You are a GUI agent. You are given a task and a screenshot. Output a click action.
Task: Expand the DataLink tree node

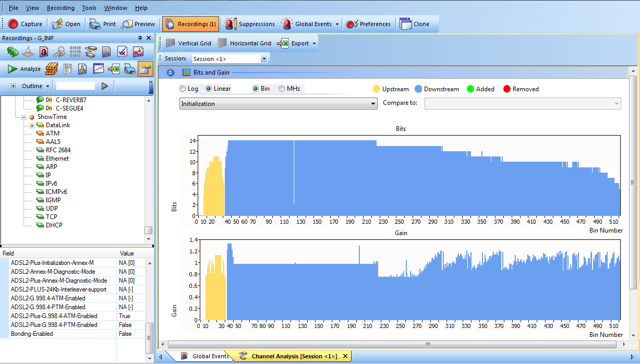click(32, 126)
